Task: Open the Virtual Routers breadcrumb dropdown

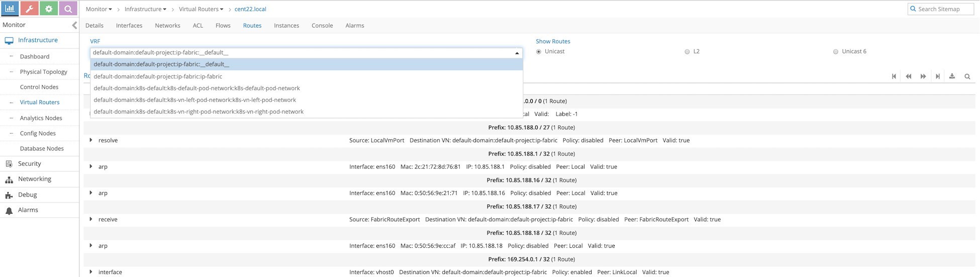Action: tap(202, 9)
